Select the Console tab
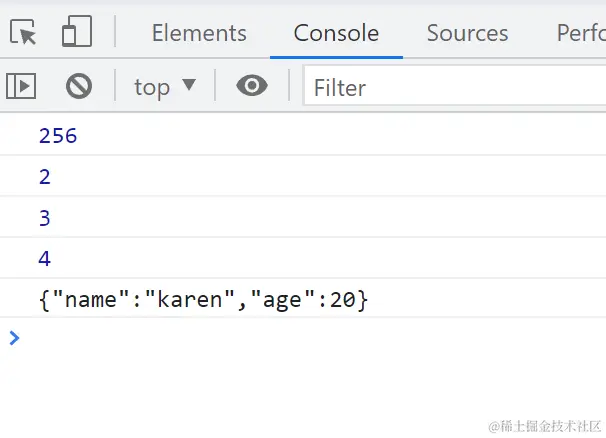 (x=336, y=33)
